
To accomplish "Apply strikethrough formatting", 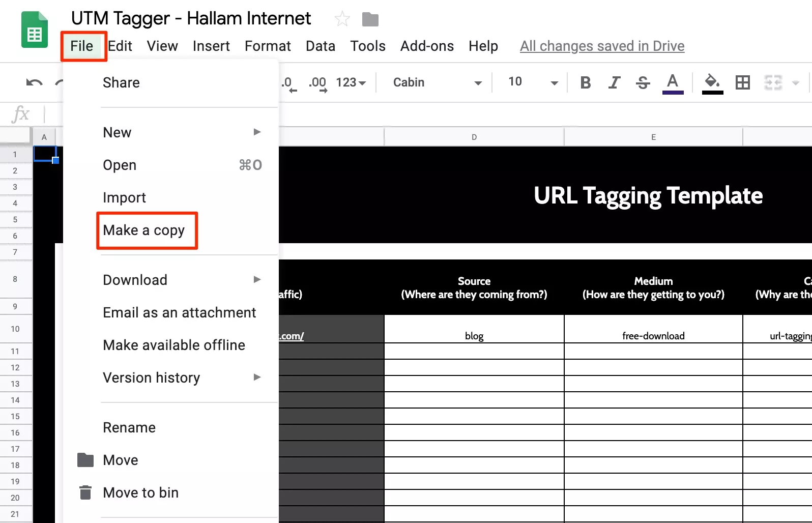I will tap(643, 82).
